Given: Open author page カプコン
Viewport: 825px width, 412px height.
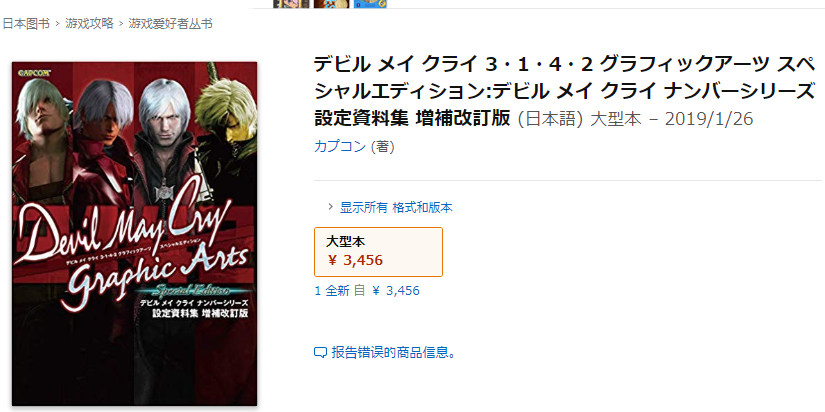Looking at the screenshot, I should (340, 147).
